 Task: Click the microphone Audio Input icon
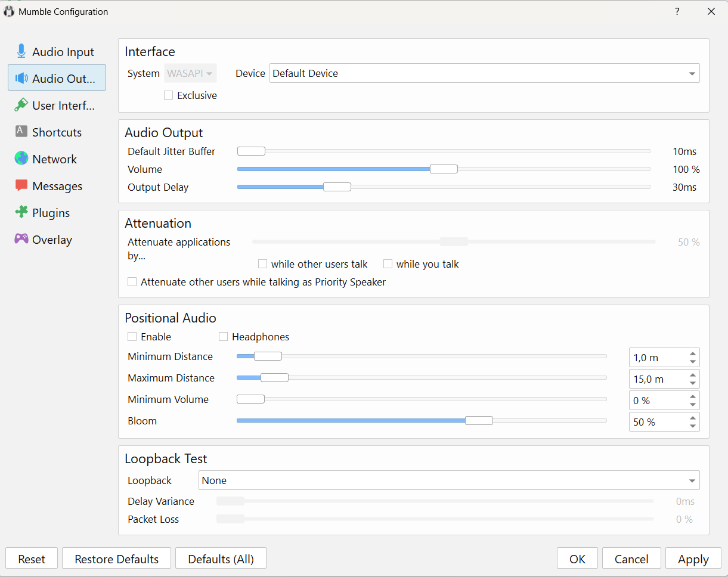tap(21, 51)
